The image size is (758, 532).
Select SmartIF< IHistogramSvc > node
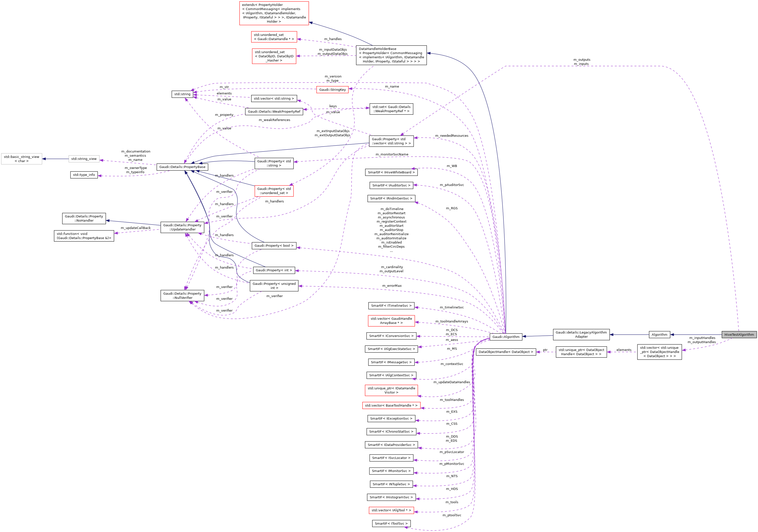(x=391, y=497)
